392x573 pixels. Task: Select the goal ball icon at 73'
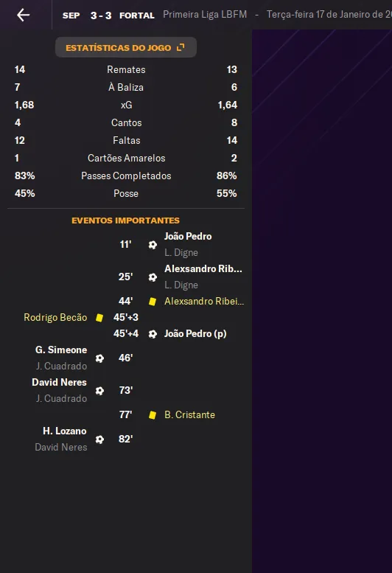pyautogui.click(x=99, y=391)
